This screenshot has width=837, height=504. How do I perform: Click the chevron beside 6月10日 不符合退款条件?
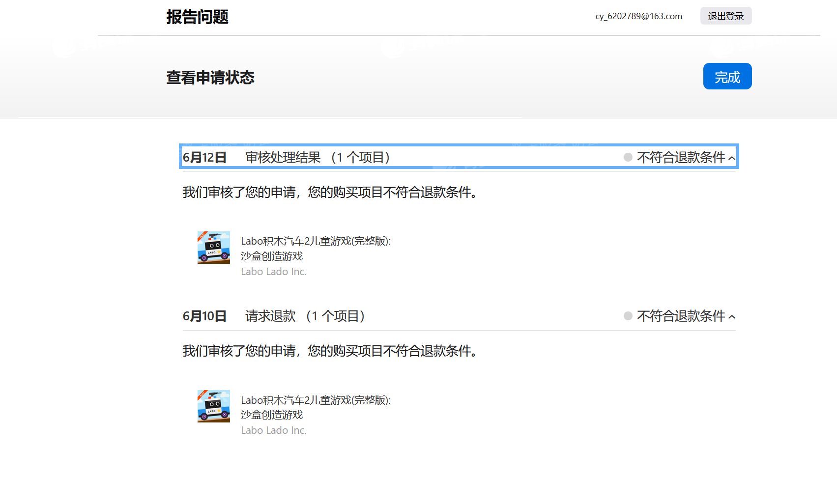pos(732,317)
